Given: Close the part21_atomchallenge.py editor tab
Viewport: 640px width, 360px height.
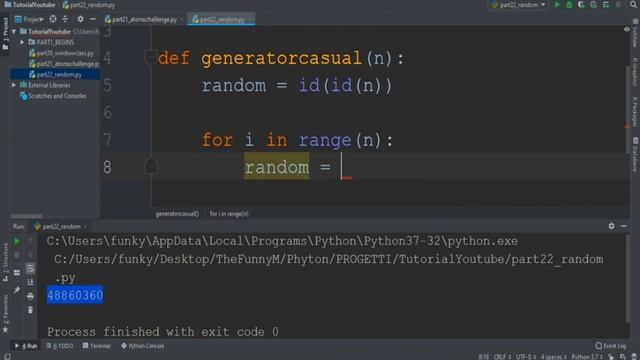Looking at the screenshot, I should pos(182,19).
